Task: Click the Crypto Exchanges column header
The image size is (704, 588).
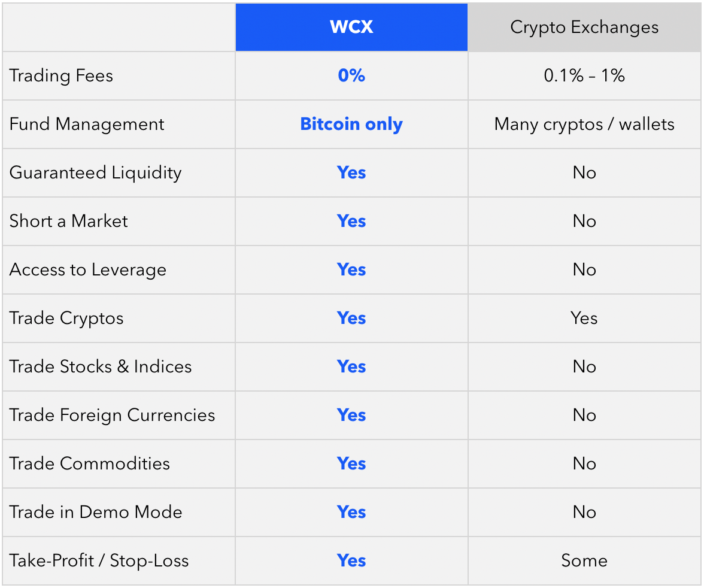Action: 584,27
